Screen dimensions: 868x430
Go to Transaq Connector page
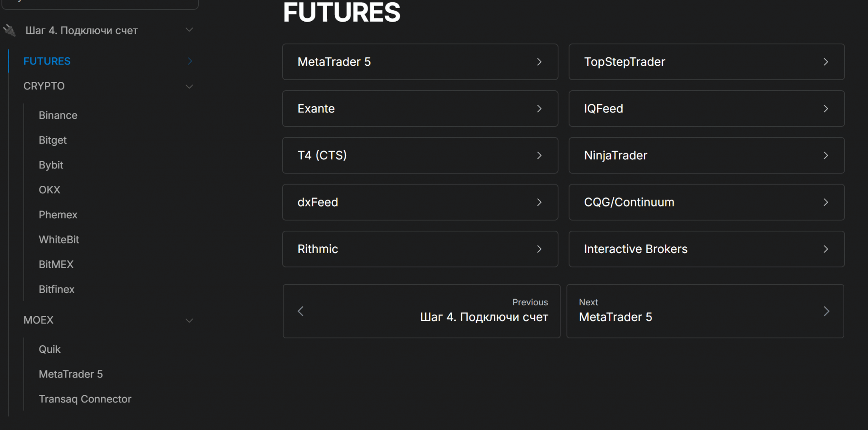(85, 399)
